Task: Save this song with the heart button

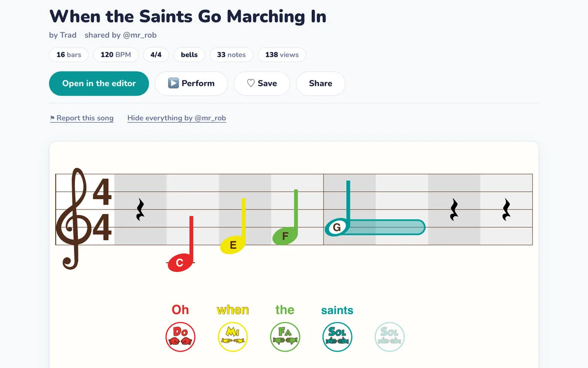Action: click(262, 83)
